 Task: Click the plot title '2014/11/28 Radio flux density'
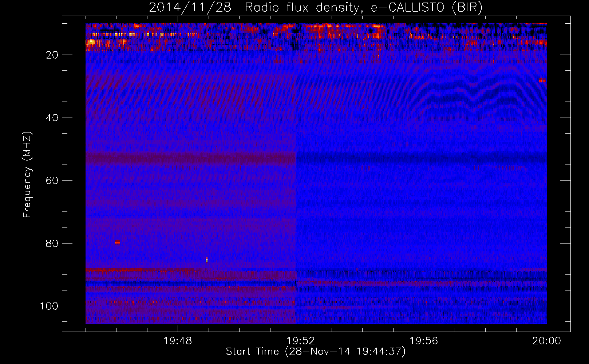(316, 7)
